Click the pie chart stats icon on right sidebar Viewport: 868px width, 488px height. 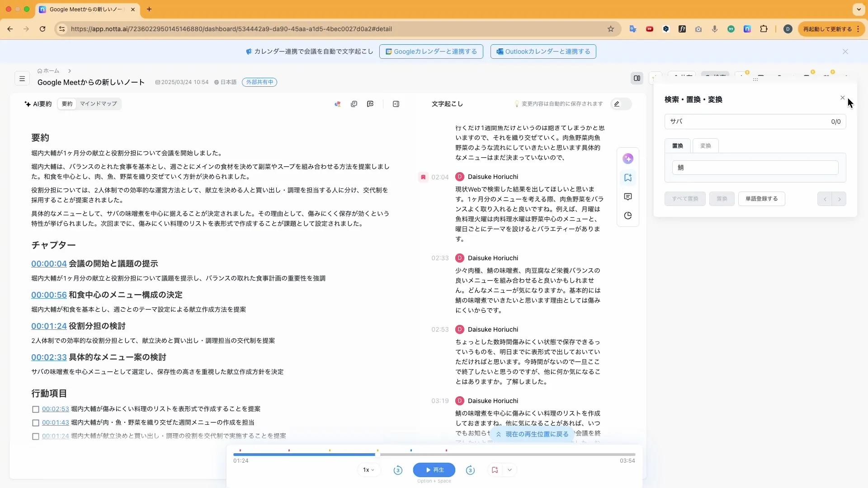pyautogui.click(x=628, y=216)
